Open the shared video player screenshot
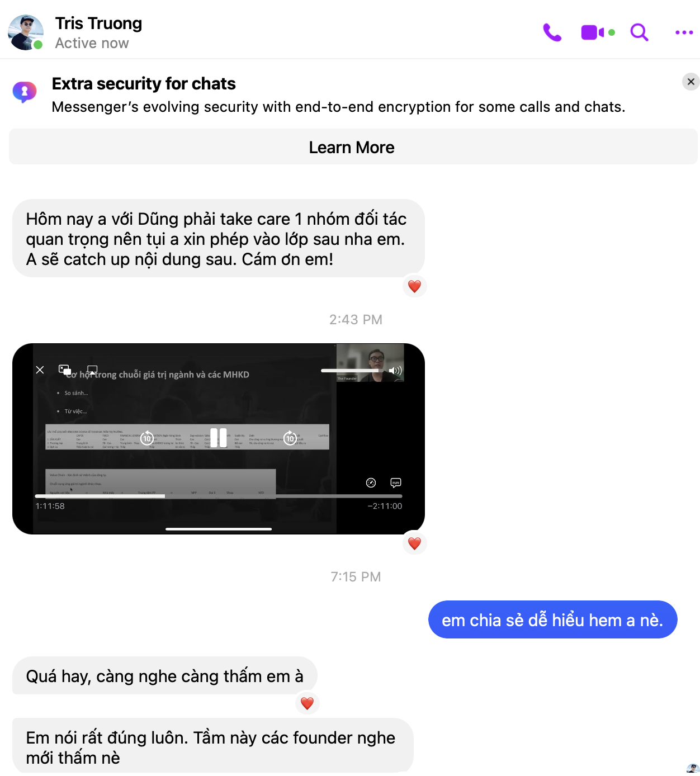Viewport: 700px width, 776px height. (x=219, y=439)
